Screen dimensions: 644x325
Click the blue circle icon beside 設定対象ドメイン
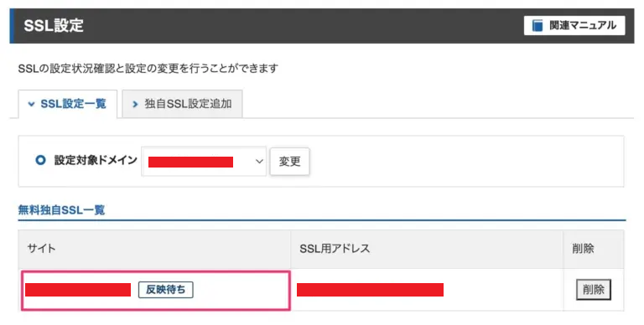point(40,160)
